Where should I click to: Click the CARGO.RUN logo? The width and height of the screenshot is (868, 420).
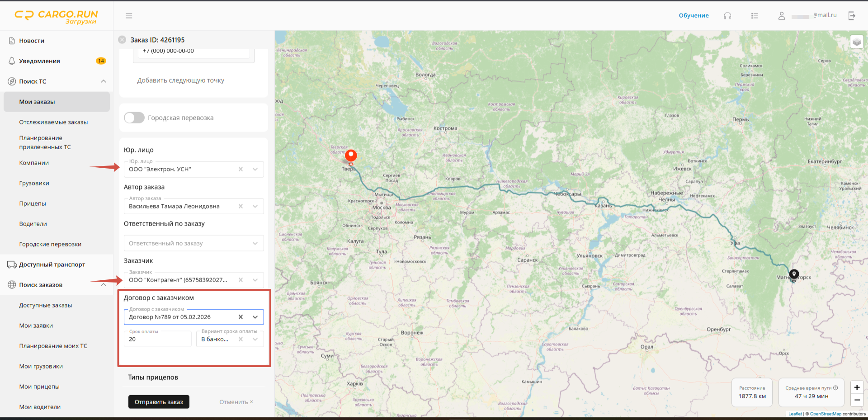(57, 17)
